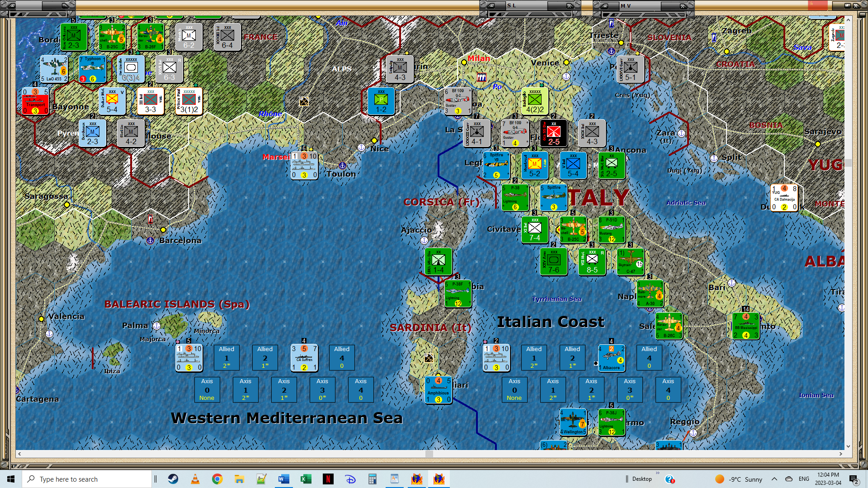Show hidden system tray icons
The width and height of the screenshot is (868, 488).
click(x=774, y=479)
